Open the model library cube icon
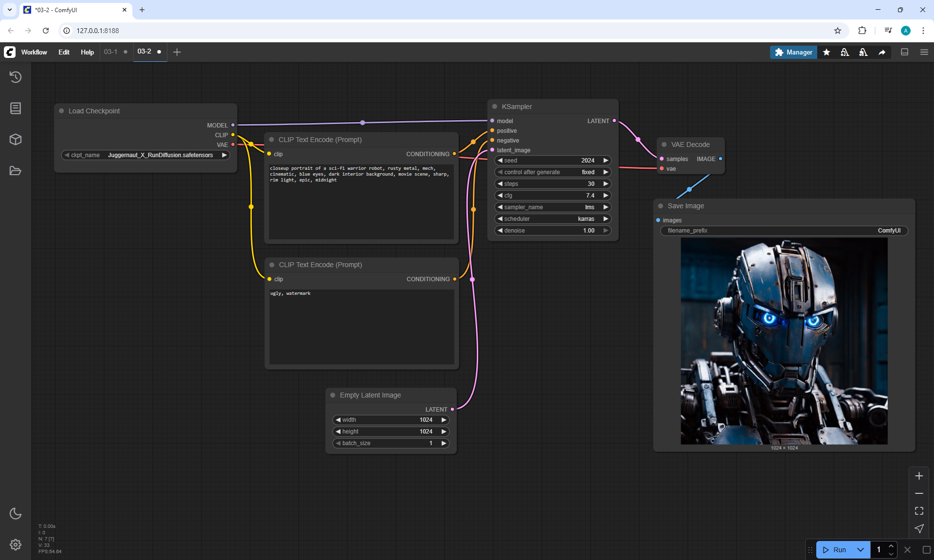The image size is (934, 560). point(16,140)
